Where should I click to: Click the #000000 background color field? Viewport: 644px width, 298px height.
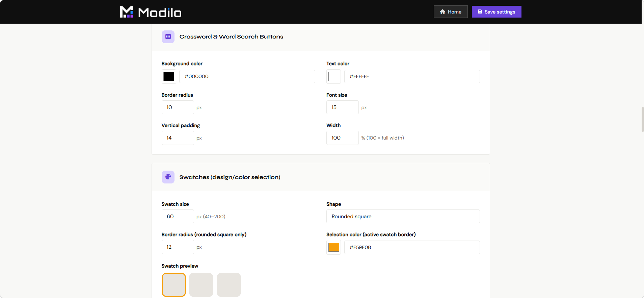click(x=247, y=77)
